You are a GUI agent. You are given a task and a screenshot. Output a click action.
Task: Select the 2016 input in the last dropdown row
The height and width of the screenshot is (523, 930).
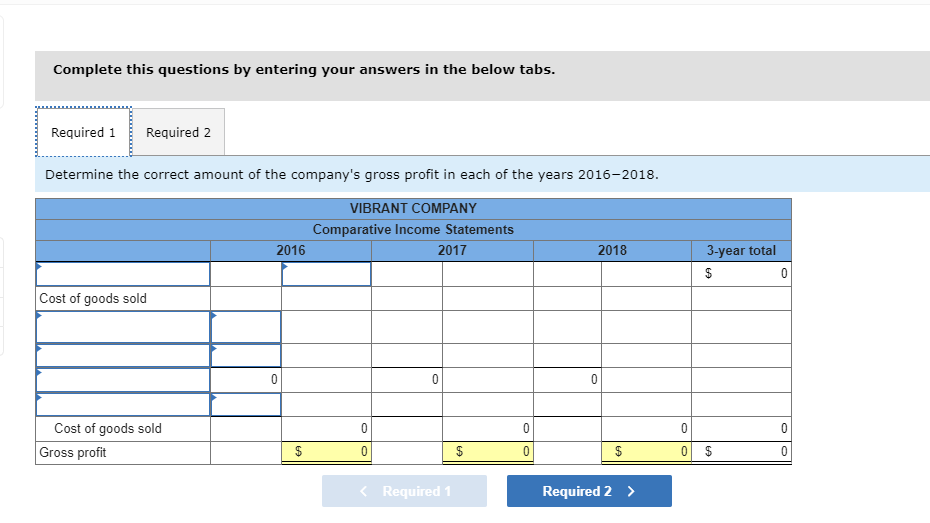tap(246, 404)
